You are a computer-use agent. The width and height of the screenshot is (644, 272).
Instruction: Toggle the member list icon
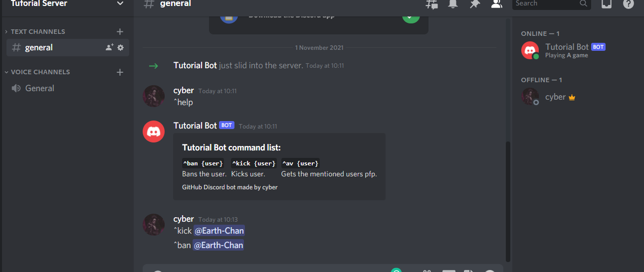tap(496, 4)
